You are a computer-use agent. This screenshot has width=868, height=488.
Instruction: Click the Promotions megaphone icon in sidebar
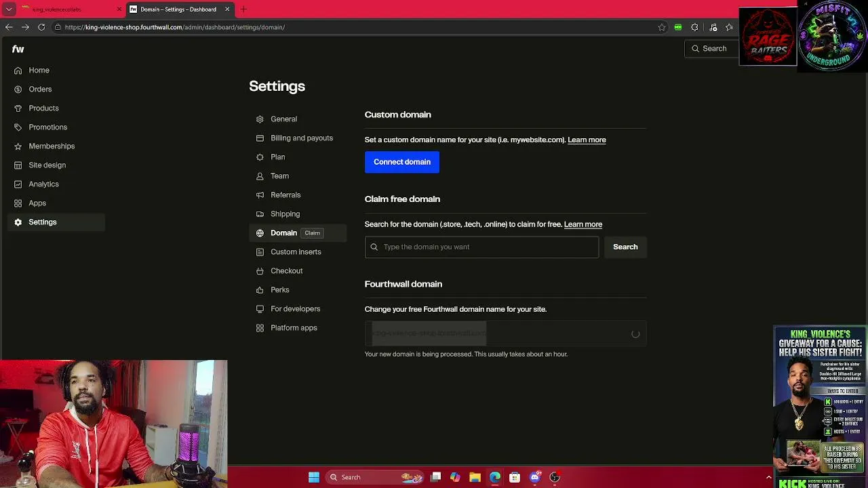pos(18,127)
